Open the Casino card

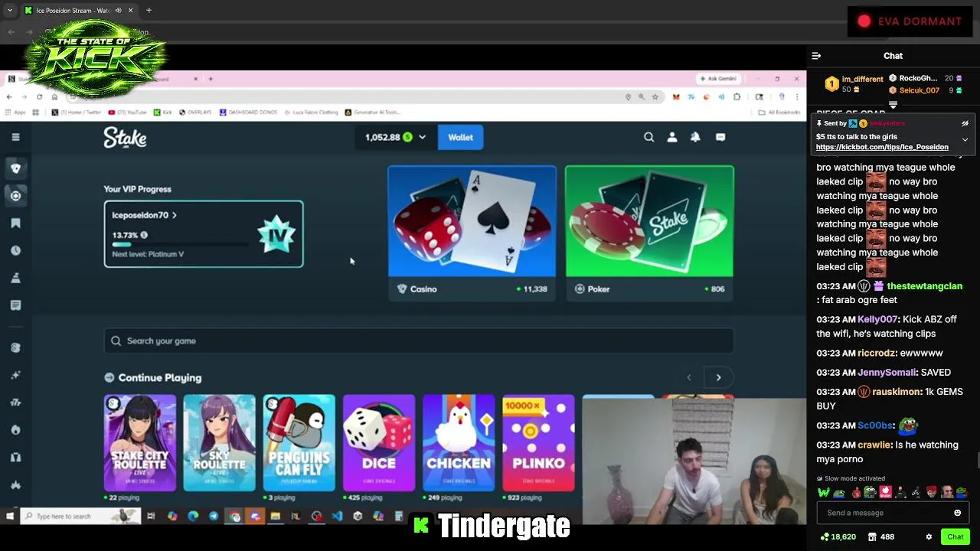click(472, 233)
